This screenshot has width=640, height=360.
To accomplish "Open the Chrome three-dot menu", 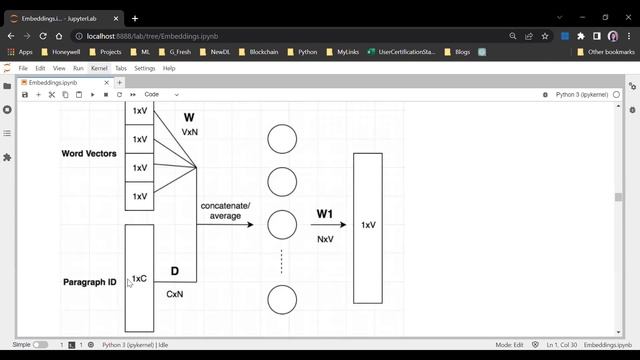I will (x=629, y=36).
